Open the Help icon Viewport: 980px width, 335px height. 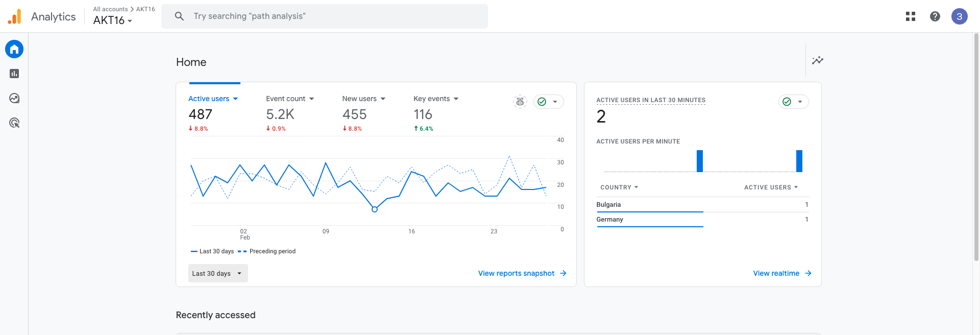tap(935, 16)
